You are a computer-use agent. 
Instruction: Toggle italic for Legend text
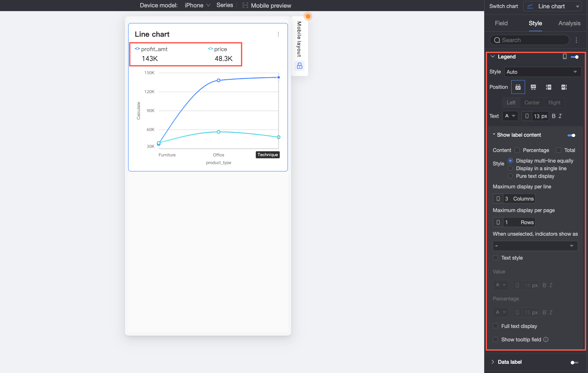(x=560, y=116)
